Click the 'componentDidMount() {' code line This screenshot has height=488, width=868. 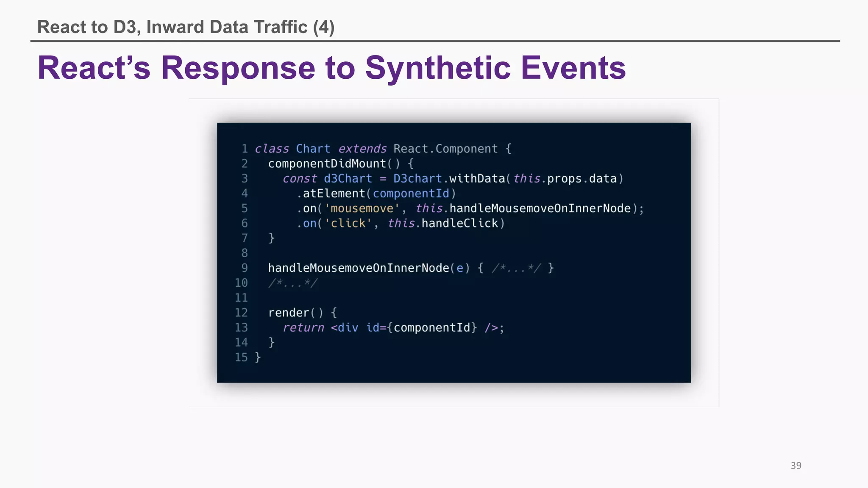pos(341,164)
